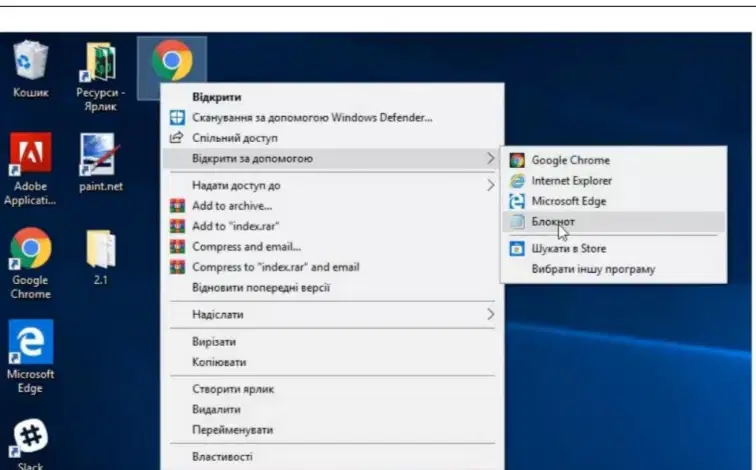
Task: Expand the Надати доступ до submenu arrow
Action: tap(490, 186)
